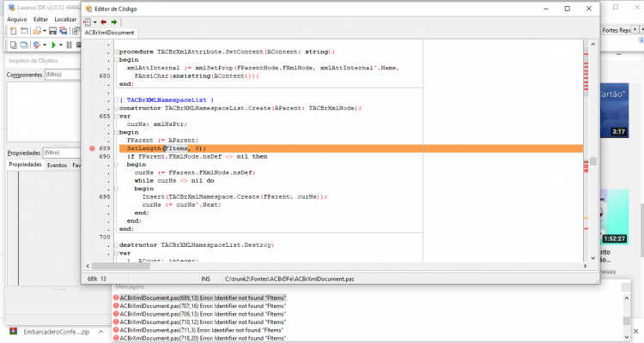Screen dimensions: 644x343
Task: Click the Propriedades filter field
Action: click(62, 153)
